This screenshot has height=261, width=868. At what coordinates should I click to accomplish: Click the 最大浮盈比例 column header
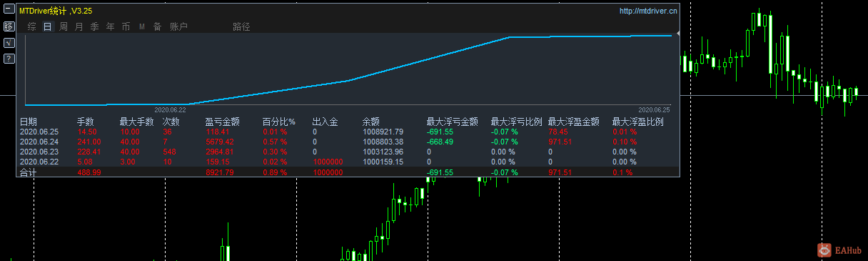click(637, 122)
